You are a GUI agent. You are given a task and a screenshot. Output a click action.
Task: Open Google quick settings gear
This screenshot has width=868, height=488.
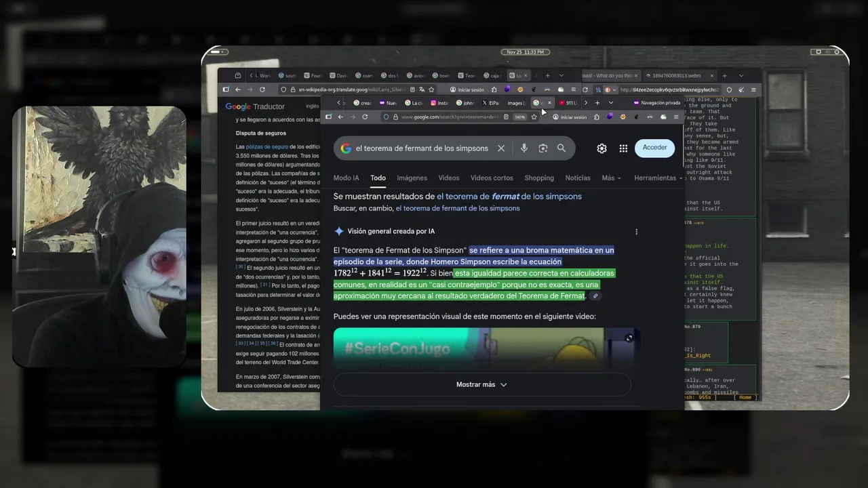(x=601, y=148)
